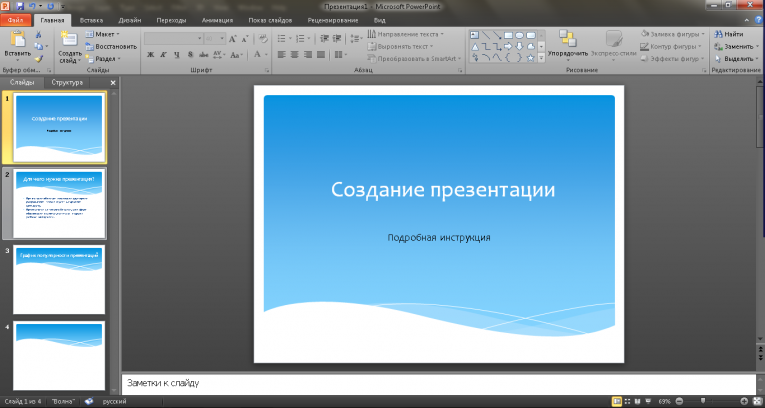Start slide show from status bar icon

click(x=648, y=401)
